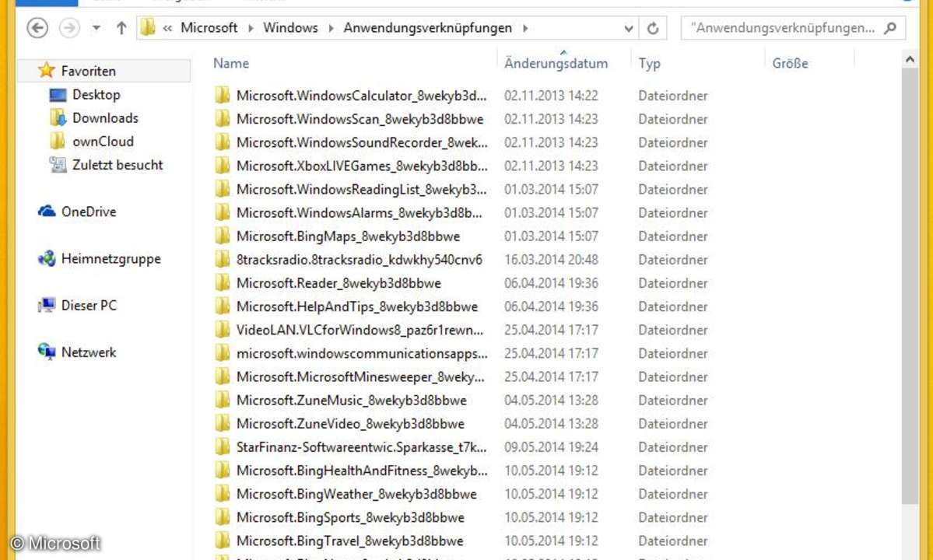
Task: Select Netzwerk in the navigation pane
Action: click(89, 352)
